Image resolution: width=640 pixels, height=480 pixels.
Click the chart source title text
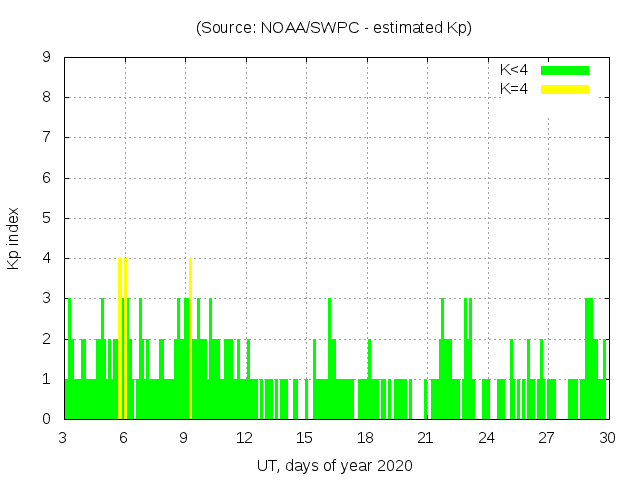(x=334, y=28)
